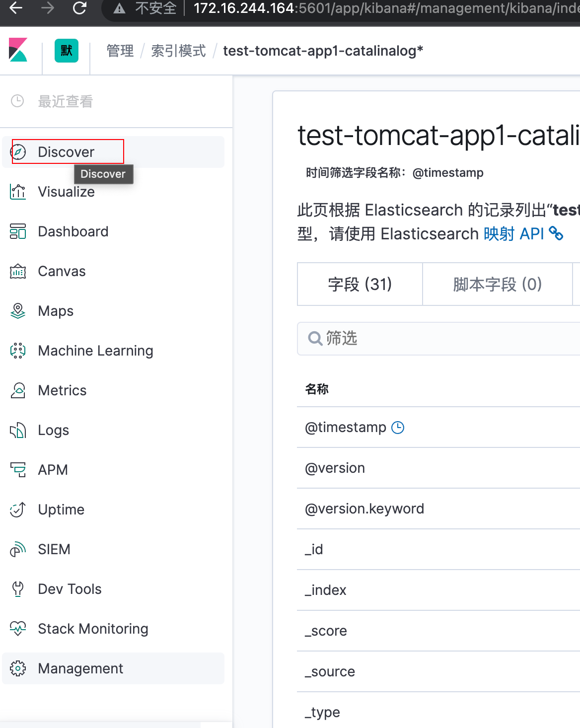Click the external link icon after 映射 API
Image resolution: width=580 pixels, height=728 pixels.
[556, 234]
